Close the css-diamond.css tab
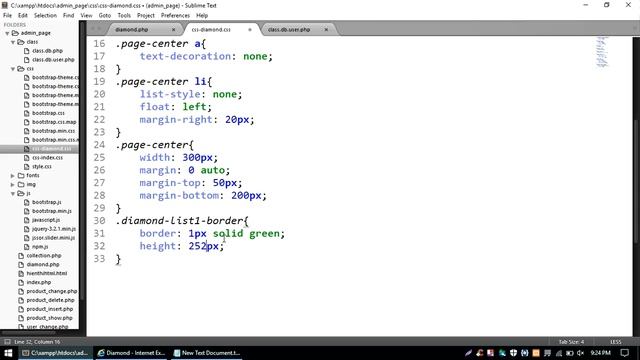 (250, 30)
